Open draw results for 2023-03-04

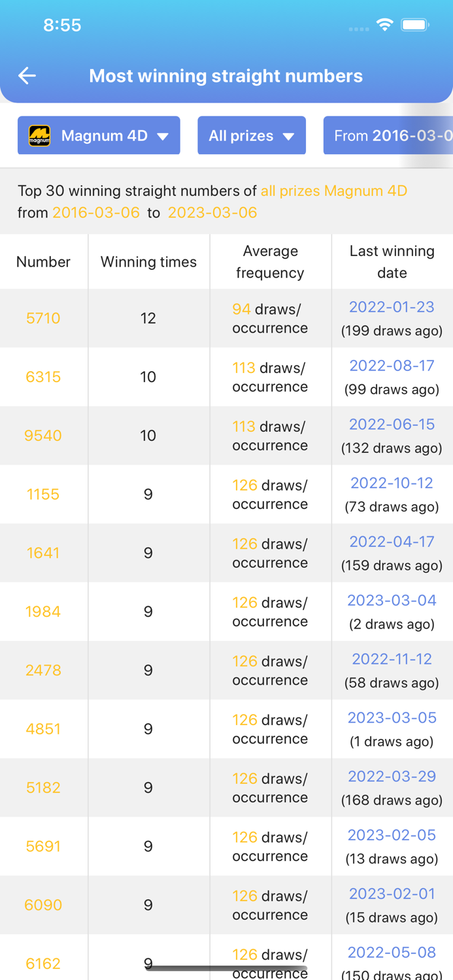(392, 600)
